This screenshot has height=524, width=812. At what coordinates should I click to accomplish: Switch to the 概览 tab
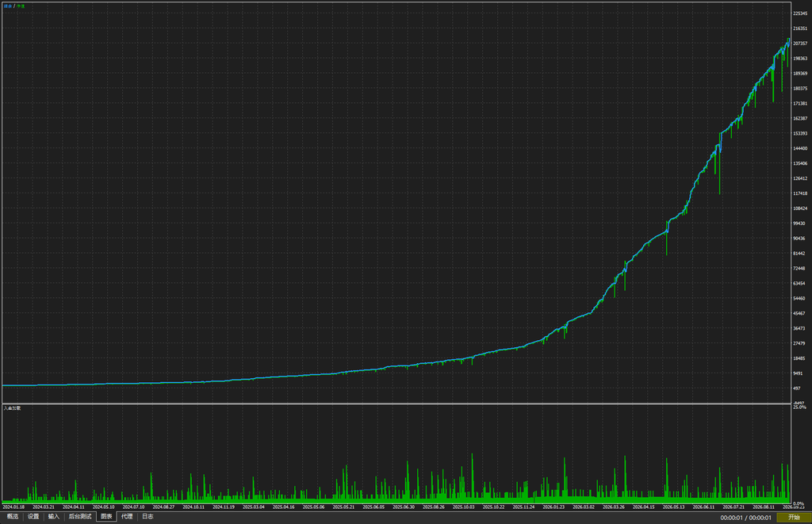point(13,517)
